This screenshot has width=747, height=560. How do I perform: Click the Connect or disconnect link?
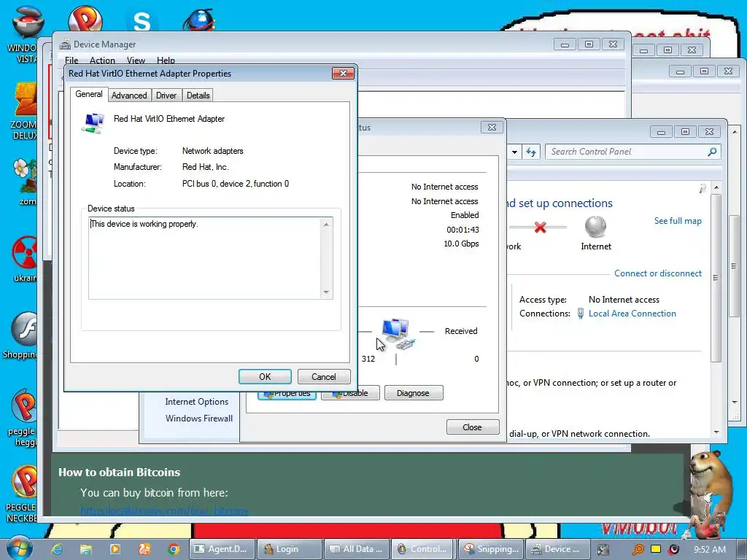coord(658,273)
